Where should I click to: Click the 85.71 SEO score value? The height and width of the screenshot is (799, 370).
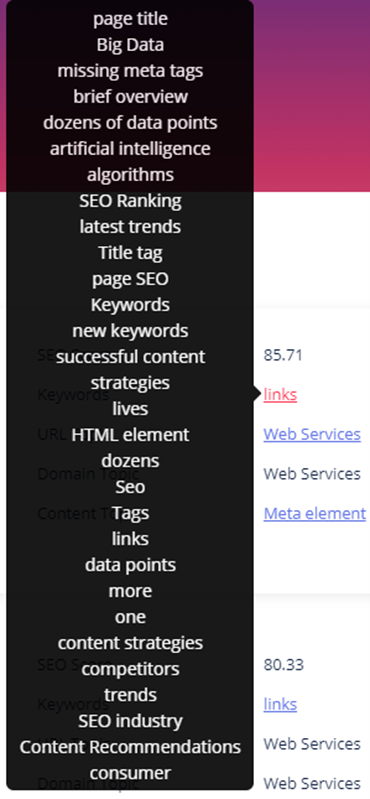click(283, 355)
